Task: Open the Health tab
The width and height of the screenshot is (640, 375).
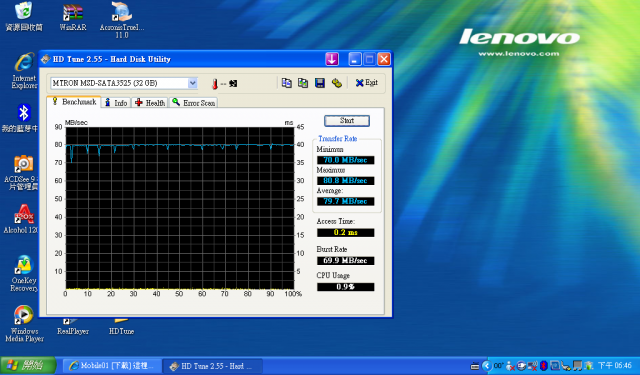Action: (x=150, y=103)
